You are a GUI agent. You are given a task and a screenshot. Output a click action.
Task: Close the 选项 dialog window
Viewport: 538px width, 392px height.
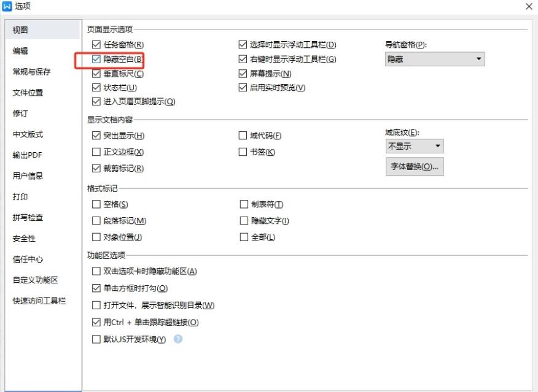pos(529,7)
